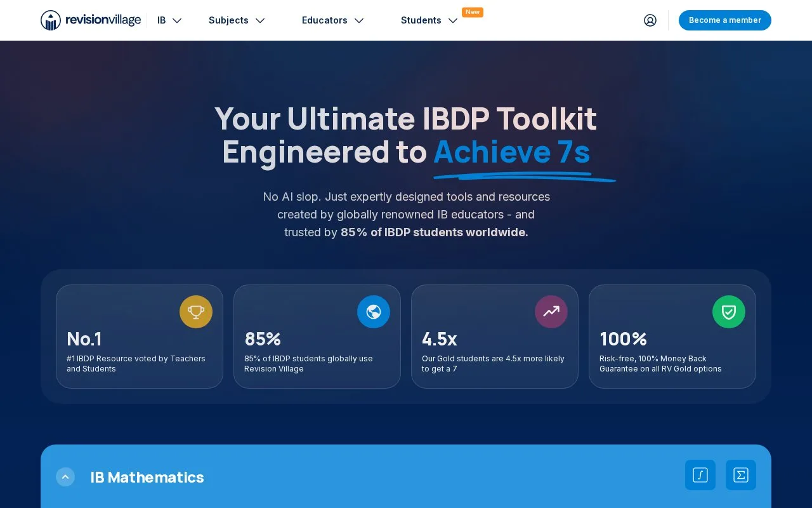Click the gold trophy icon
812x508 pixels.
196,312
